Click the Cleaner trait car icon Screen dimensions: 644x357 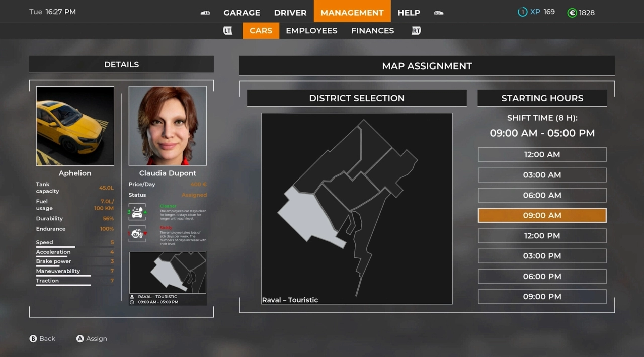137,212
